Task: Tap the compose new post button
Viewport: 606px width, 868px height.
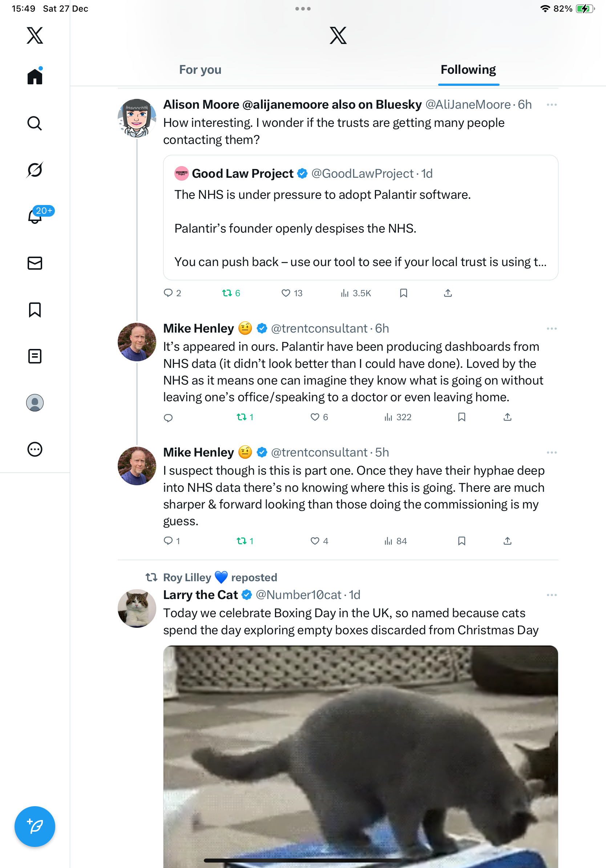Action: [x=35, y=827]
